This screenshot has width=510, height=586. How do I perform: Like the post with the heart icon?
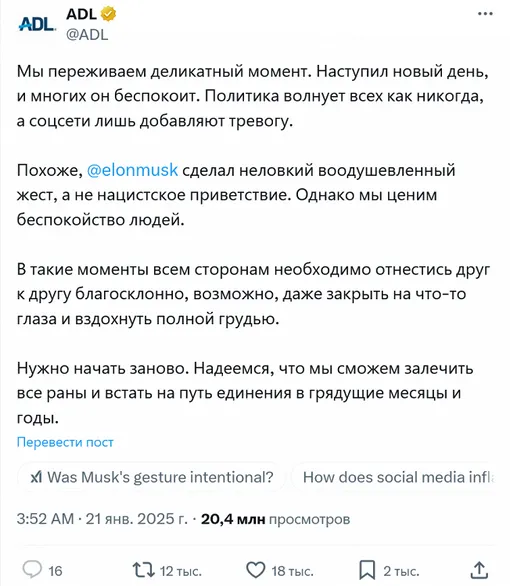click(x=256, y=570)
